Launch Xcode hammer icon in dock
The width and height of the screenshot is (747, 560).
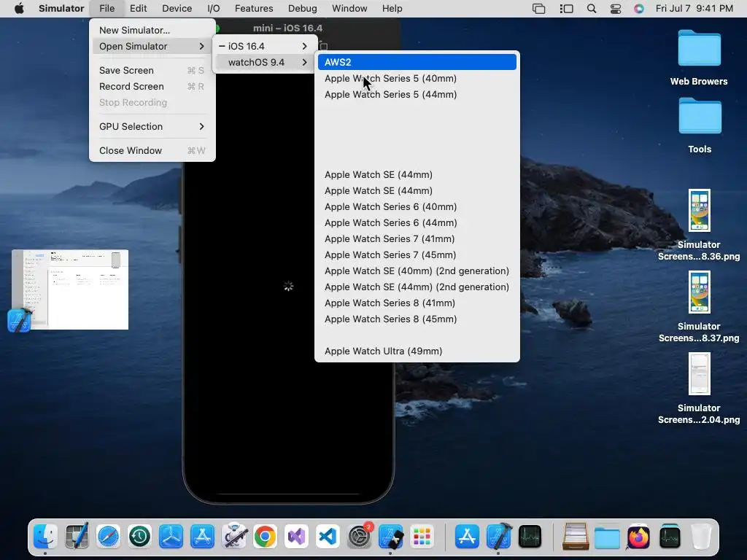[499, 537]
